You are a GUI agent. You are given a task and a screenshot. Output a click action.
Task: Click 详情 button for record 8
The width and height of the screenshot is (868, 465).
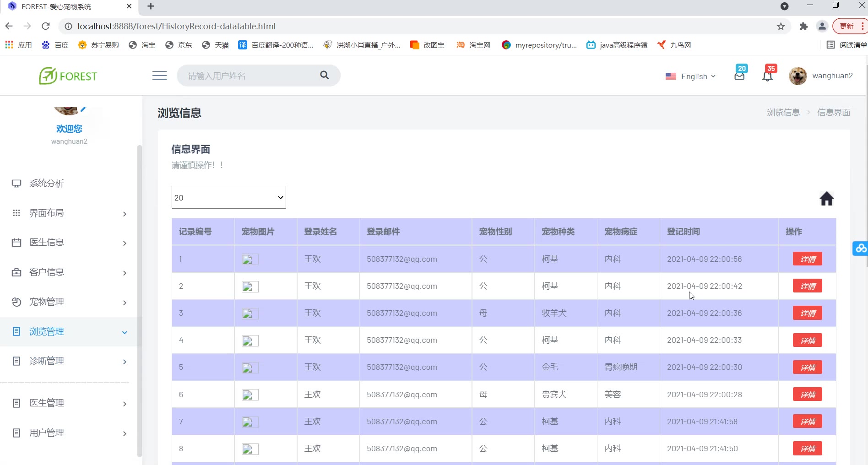click(x=808, y=449)
